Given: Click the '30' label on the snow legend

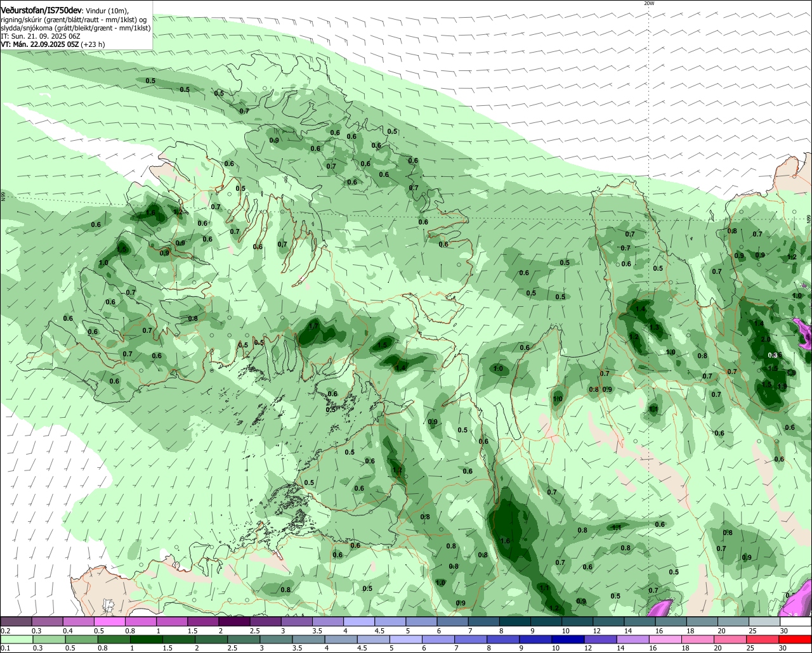Looking at the screenshot, I should (784, 631).
